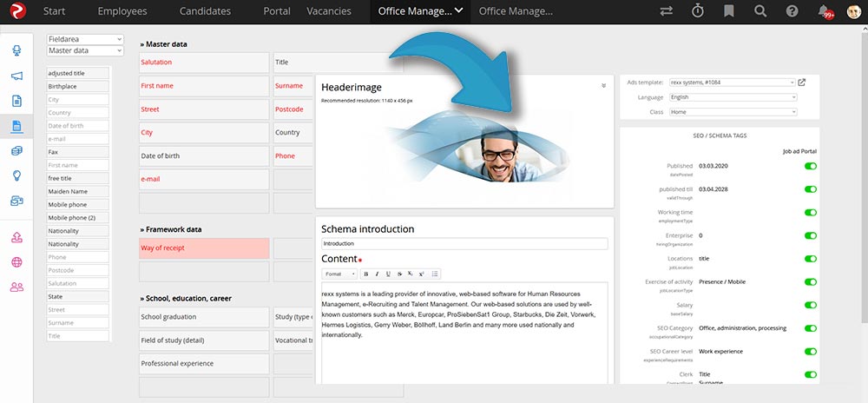The image size is (868, 403).
Task: Click the rexx red logo icon
Action: [x=17, y=11]
